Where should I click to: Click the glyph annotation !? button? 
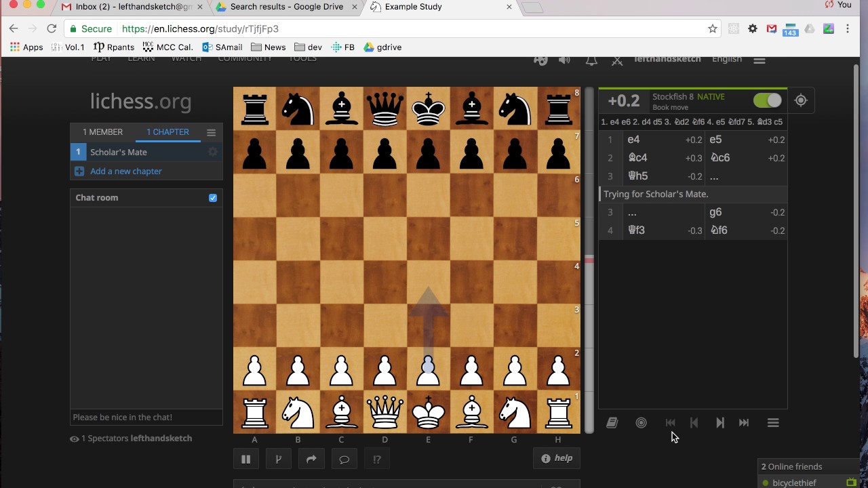377,459
